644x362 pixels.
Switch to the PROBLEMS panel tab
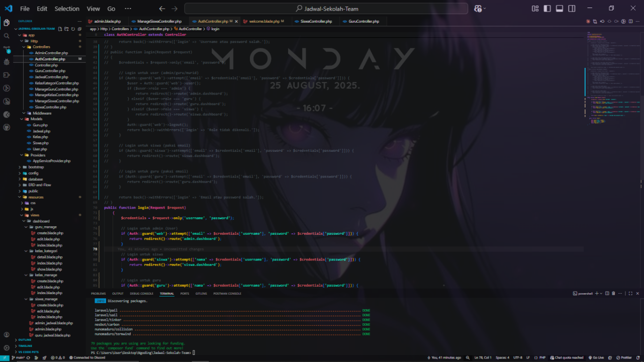coord(99,294)
